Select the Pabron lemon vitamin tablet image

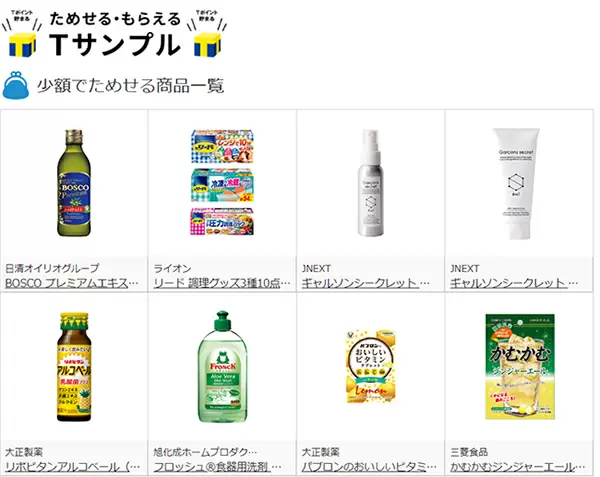tap(370, 366)
